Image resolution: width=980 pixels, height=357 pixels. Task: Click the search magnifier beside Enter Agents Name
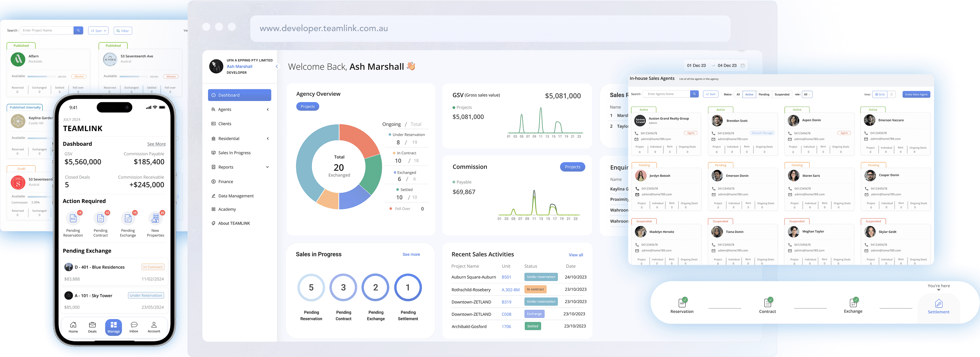point(694,94)
